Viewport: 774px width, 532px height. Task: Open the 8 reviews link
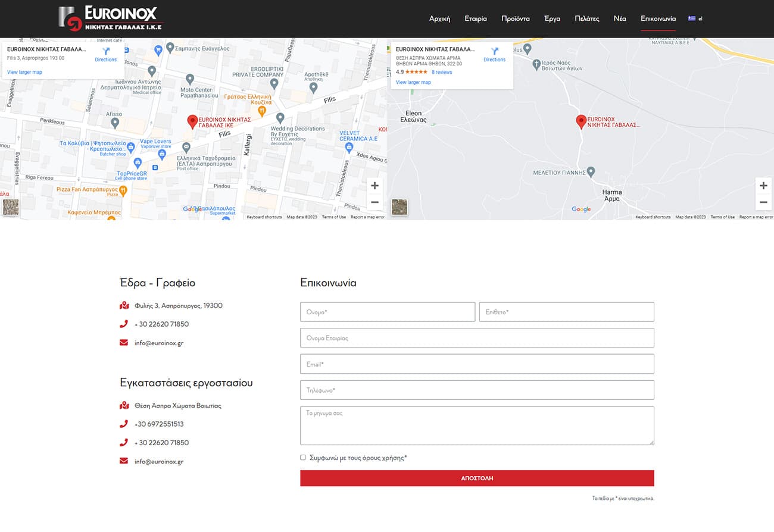click(x=442, y=72)
